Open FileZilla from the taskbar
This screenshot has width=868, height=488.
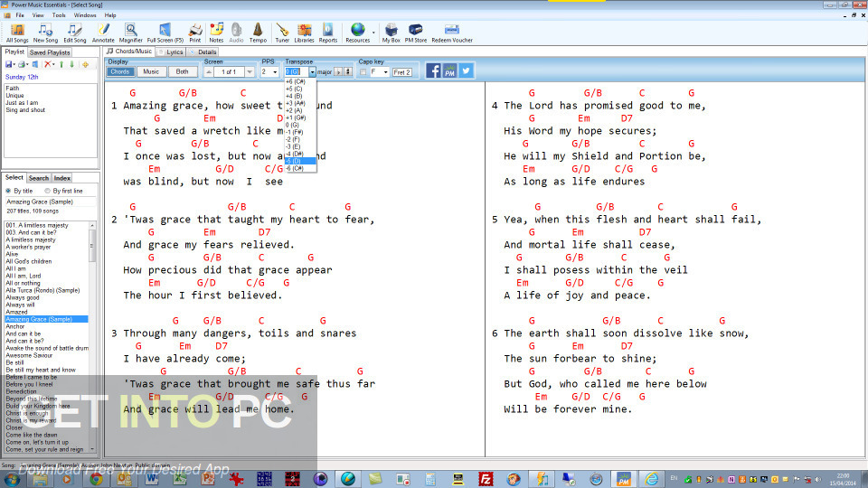(x=486, y=479)
